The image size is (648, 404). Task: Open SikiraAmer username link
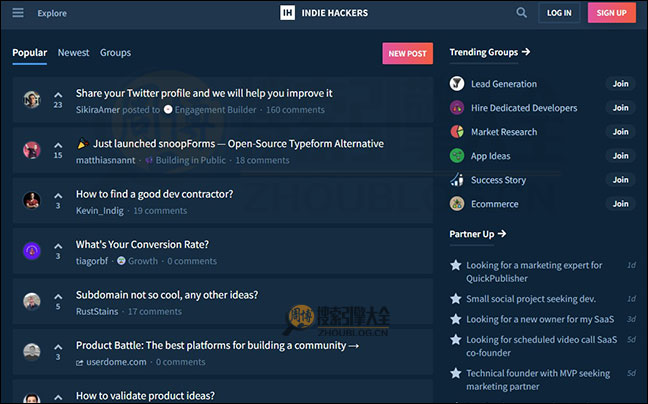(x=98, y=109)
